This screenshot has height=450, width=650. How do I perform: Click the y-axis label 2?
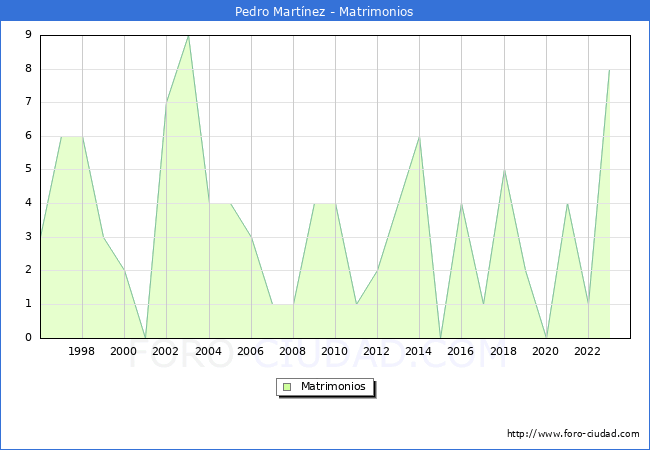(29, 270)
